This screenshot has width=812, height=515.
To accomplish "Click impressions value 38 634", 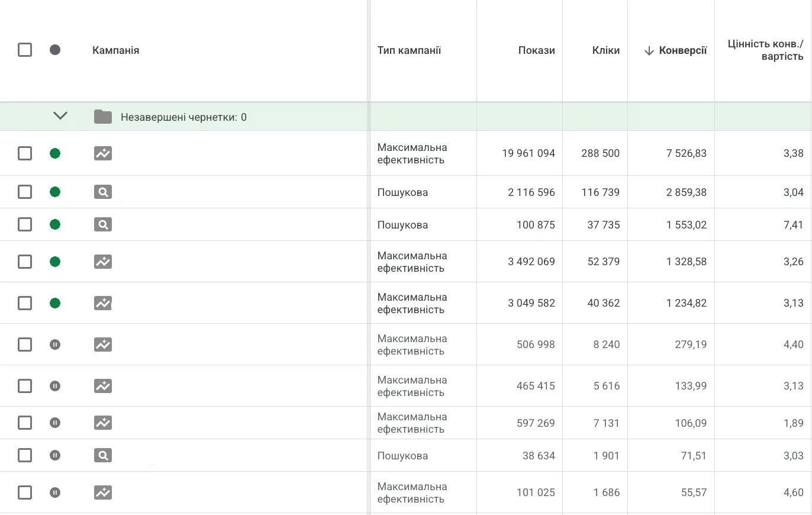I will point(539,456).
